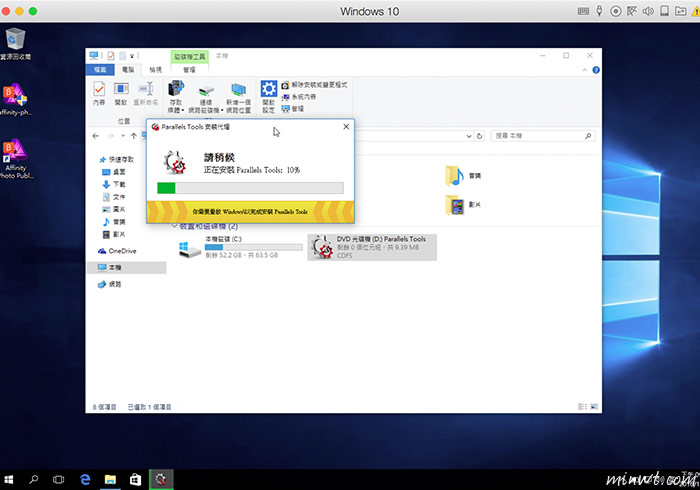Screen dimensions: 700x490
Task: Click the yellow restart notice banner
Action: point(250,212)
